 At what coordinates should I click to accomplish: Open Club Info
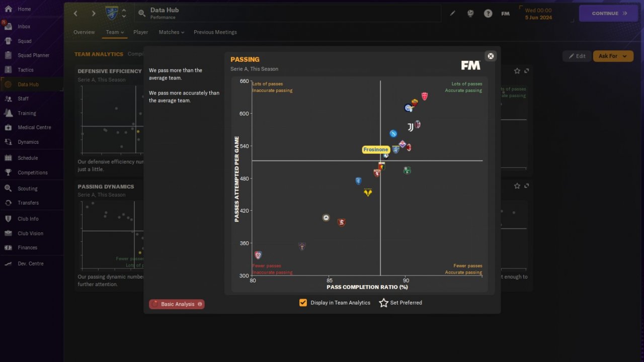32,219
